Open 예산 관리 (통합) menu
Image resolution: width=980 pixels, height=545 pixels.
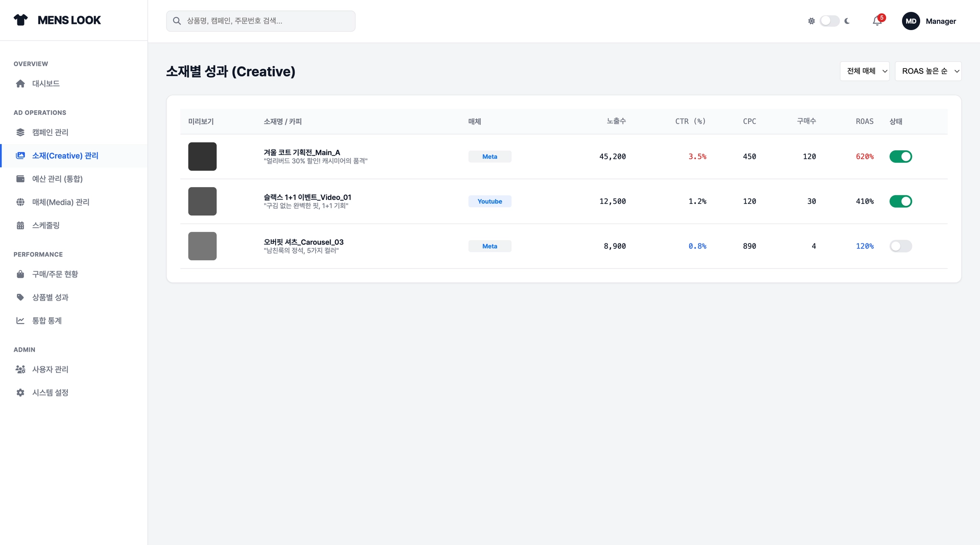pyautogui.click(x=57, y=179)
